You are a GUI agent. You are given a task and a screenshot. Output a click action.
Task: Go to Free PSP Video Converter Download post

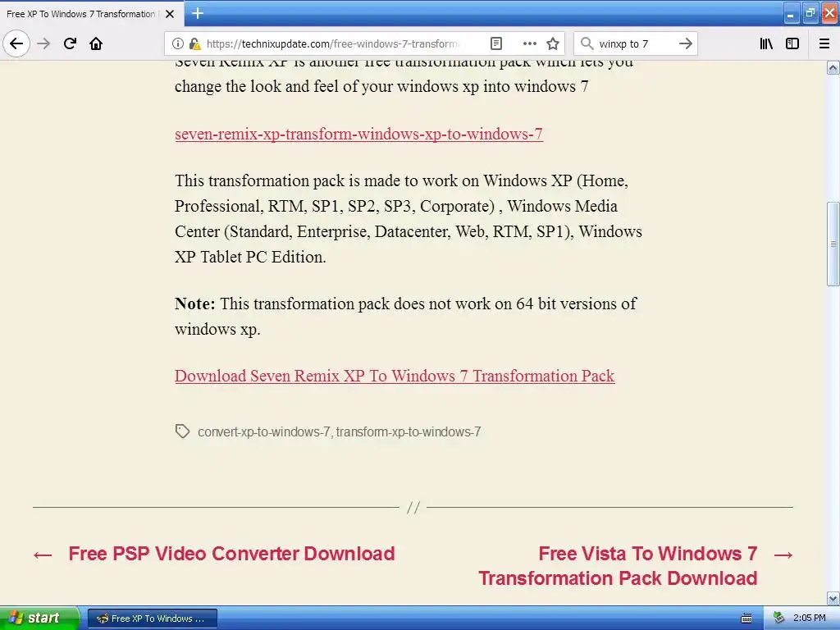pyautogui.click(x=231, y=554)
